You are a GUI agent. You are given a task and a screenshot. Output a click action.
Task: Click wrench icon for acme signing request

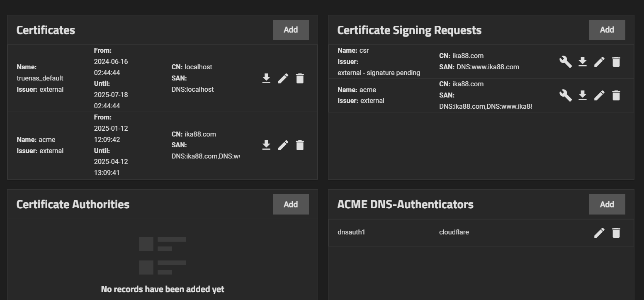tap(566, 95)
